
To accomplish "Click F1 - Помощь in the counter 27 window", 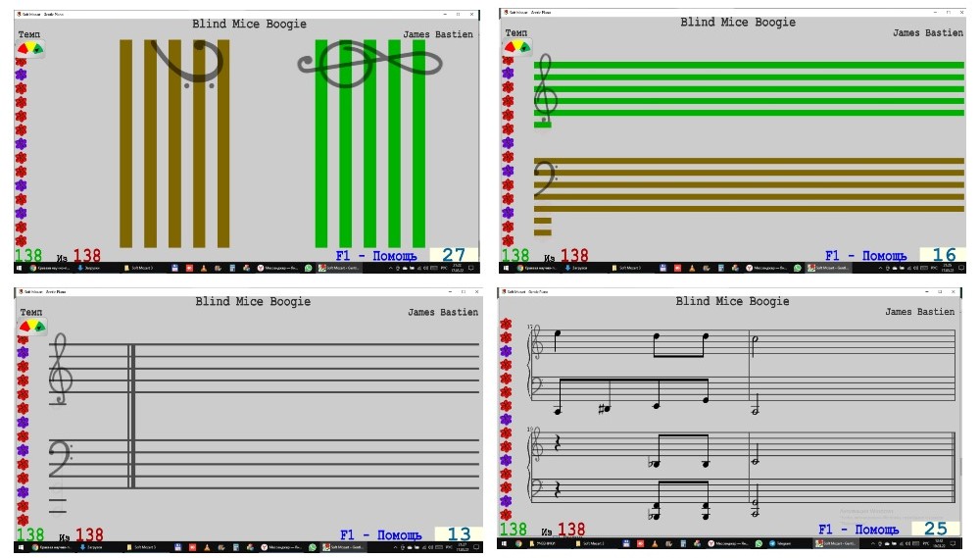I will pos(376,255).
